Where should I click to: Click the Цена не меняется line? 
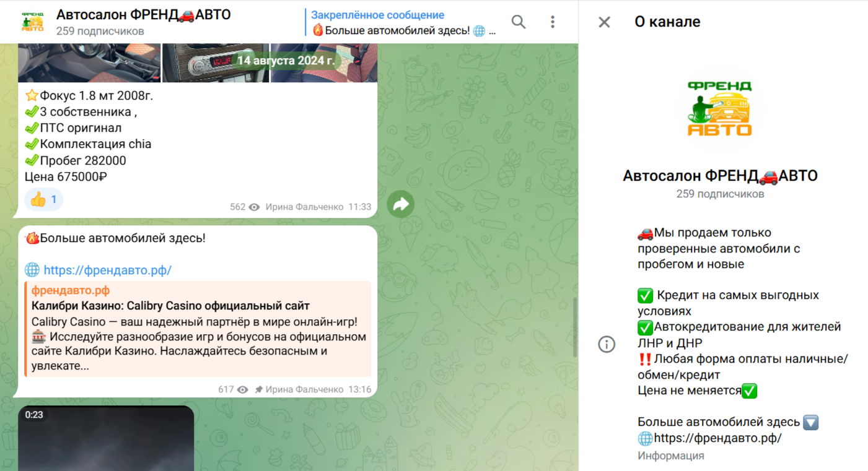(x=698, y=391)
